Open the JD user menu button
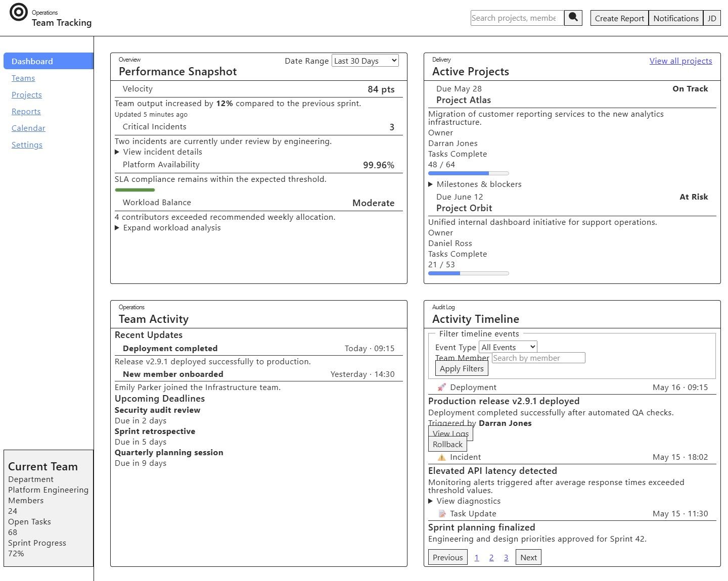Screen dimensions: 728x581 click(712, 18)
